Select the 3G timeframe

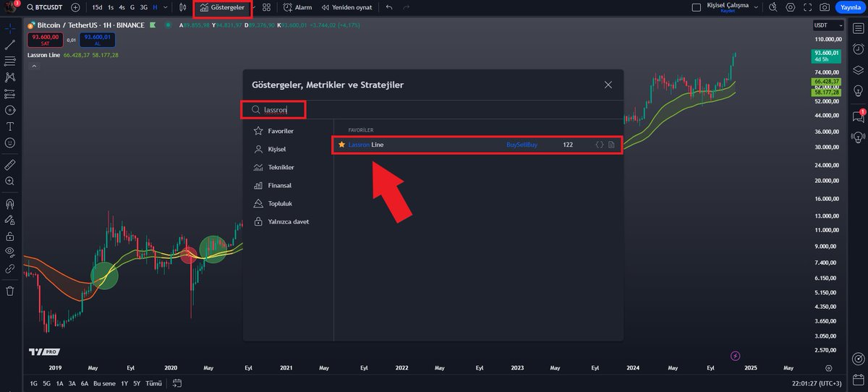pos(143,7)
